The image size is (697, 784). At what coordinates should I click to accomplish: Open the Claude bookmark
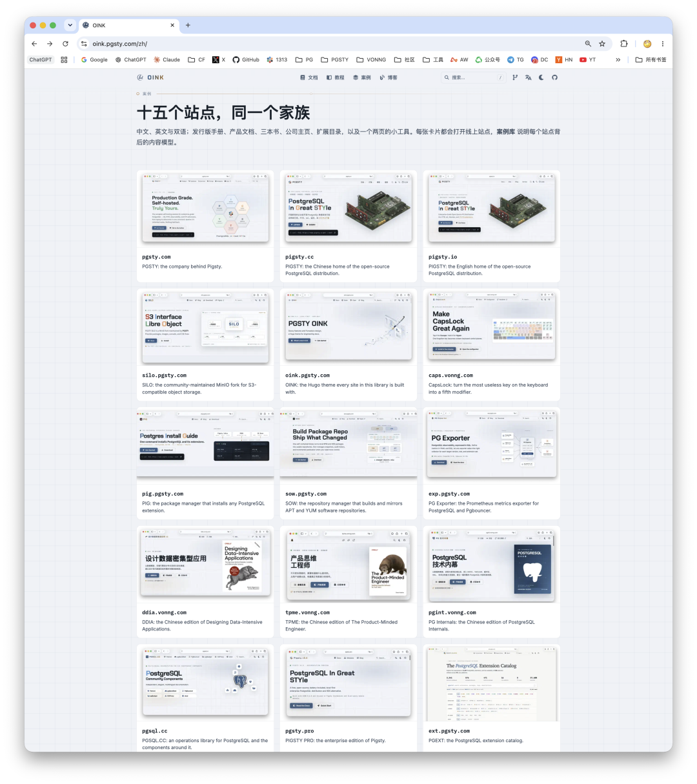click(167, 60)
